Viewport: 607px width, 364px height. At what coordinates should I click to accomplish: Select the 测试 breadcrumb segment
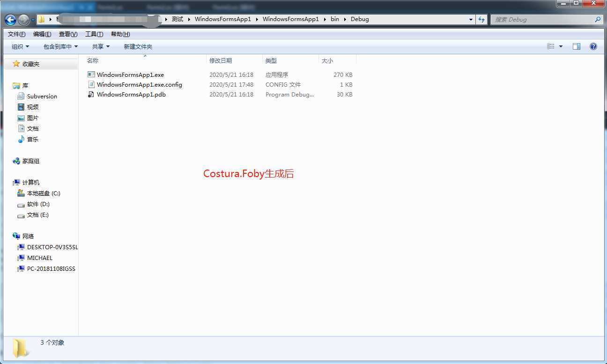tap(178, 19)
